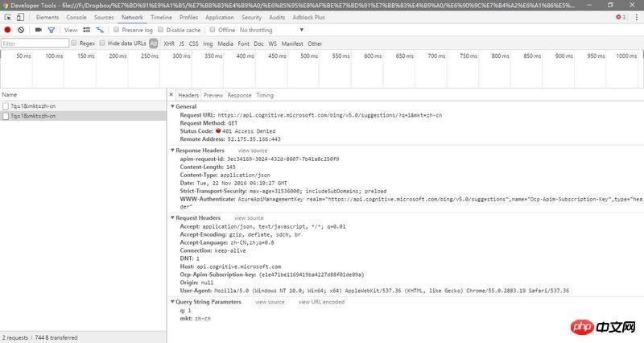Click the red error count indicator

point(621,17)
